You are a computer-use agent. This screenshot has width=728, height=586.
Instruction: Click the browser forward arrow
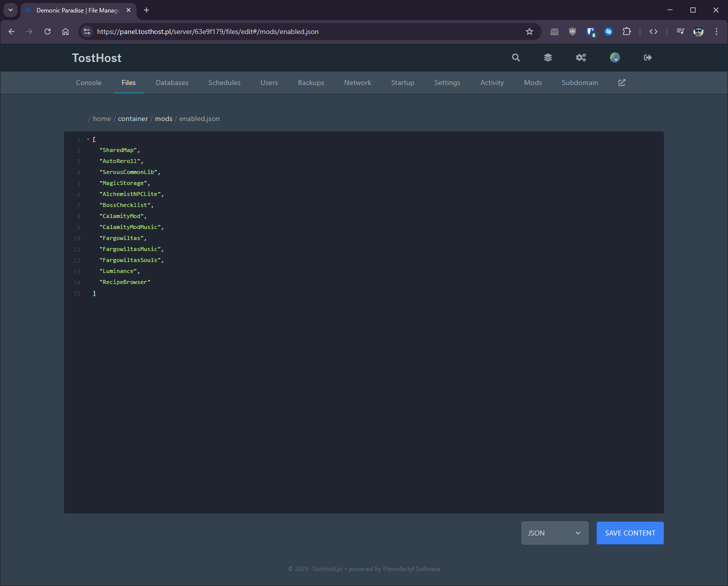pyautogui.click(x=29, y=31)
